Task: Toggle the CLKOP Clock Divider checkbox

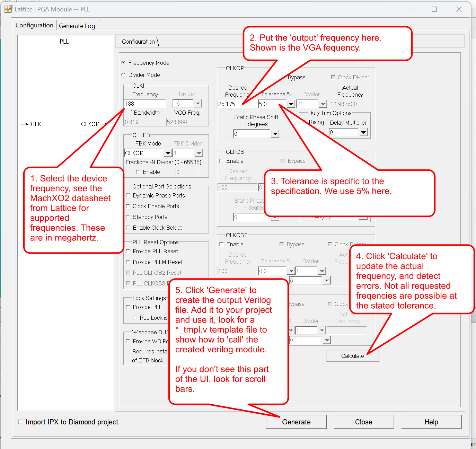Action: point(333,77)
